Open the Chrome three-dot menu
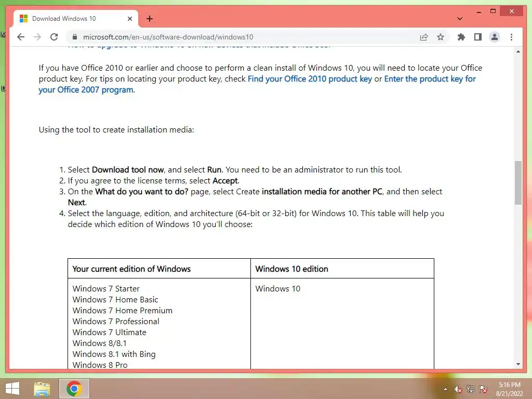532x399 pixels. pyautogui.click(x=511, y=37)
